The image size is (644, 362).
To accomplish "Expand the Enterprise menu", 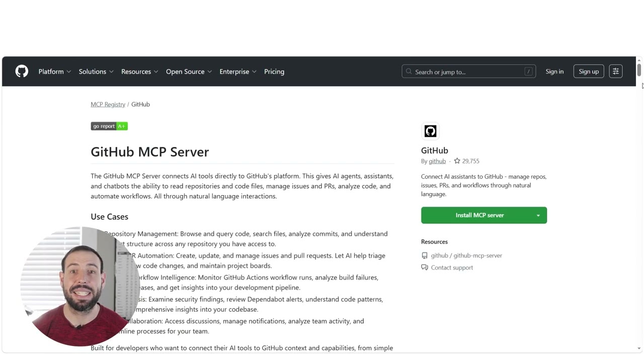I will tap(238, 71).
